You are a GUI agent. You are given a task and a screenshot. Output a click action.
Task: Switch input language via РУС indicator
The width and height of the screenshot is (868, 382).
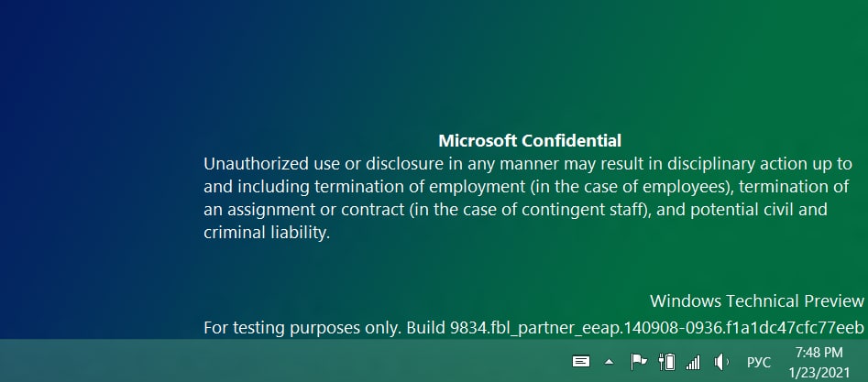758,363
